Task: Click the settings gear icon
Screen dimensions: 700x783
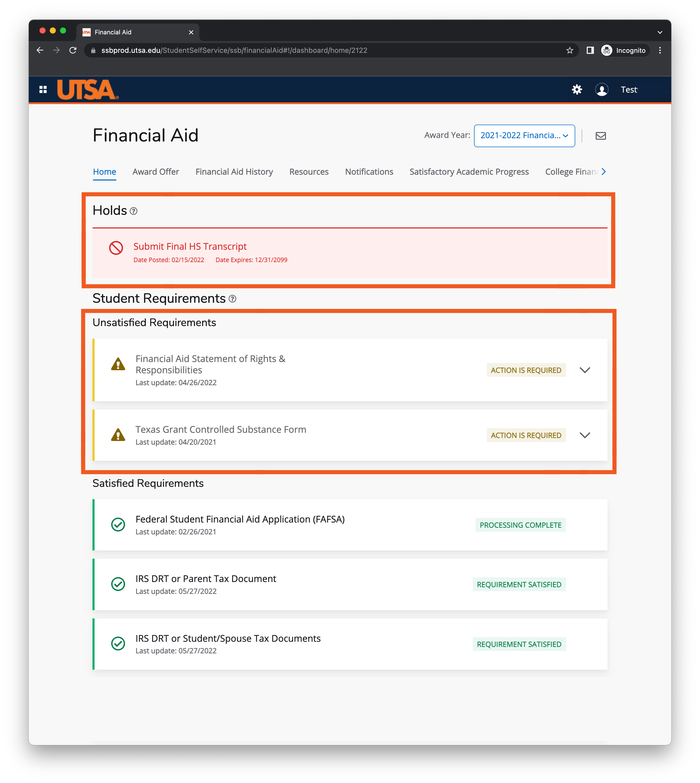Action: pos(577,90)
